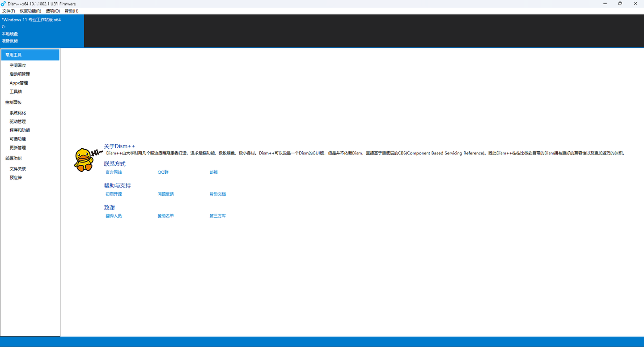Open the 恢复功能(R) menu
This screenshot has height=347, width=644.
(x=30, y=11)
